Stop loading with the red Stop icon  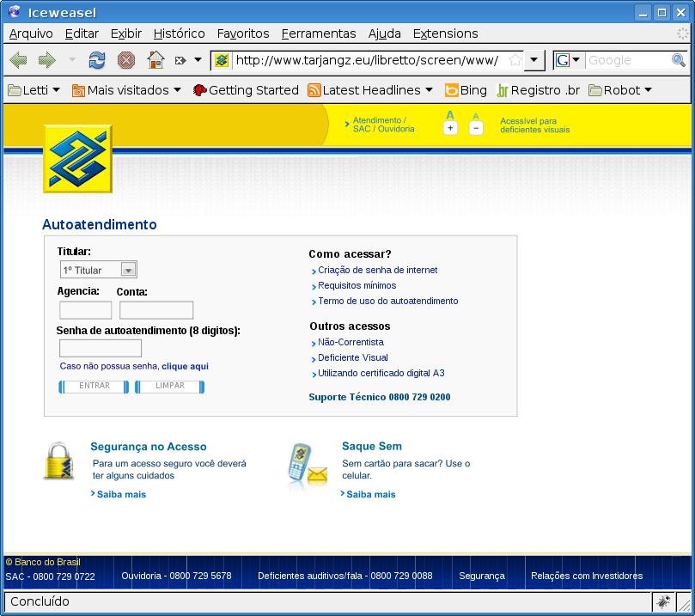pyautogui.click(x=126, y=60)
